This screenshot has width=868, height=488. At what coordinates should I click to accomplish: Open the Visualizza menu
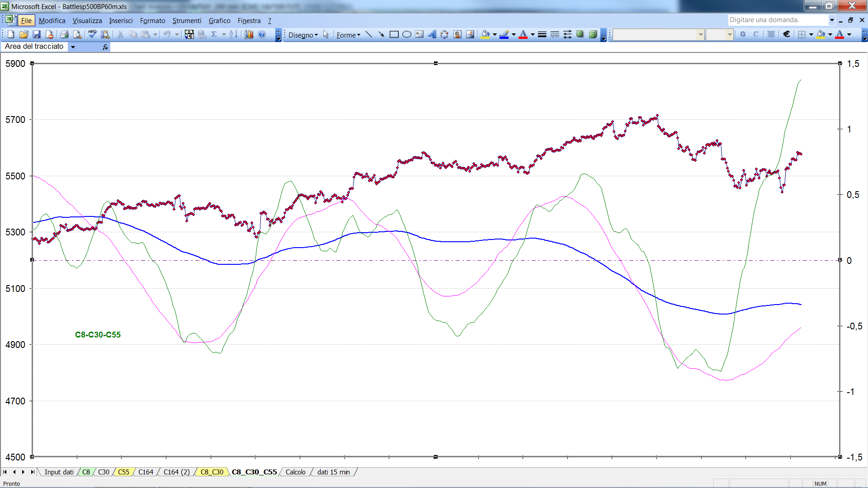87,20
